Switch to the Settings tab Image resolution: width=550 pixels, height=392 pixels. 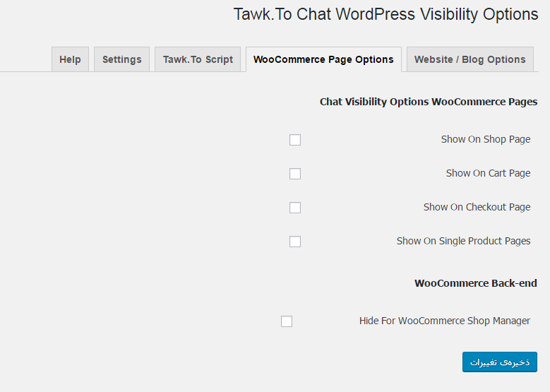121,59
